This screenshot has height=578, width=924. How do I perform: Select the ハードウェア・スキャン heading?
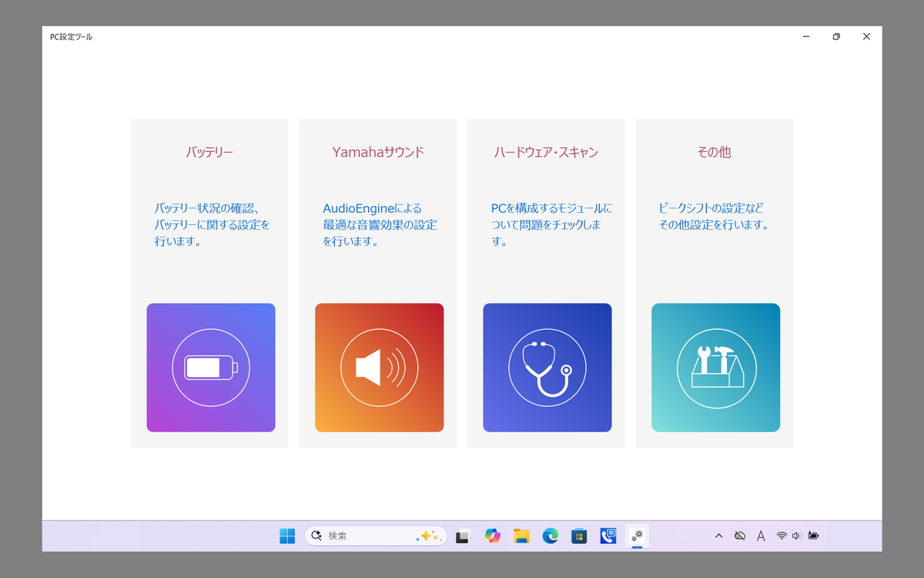546,153
